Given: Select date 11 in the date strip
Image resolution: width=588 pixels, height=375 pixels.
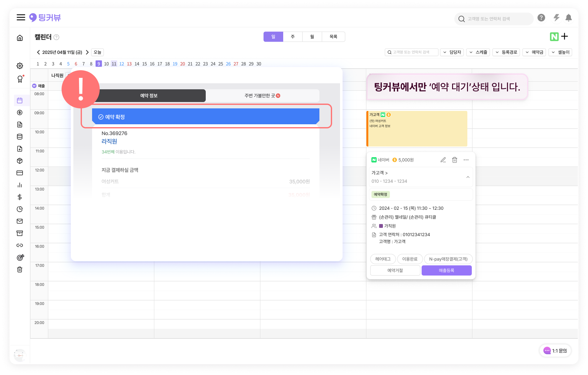Looking at the screenshot, I should [x=114, y=64].
